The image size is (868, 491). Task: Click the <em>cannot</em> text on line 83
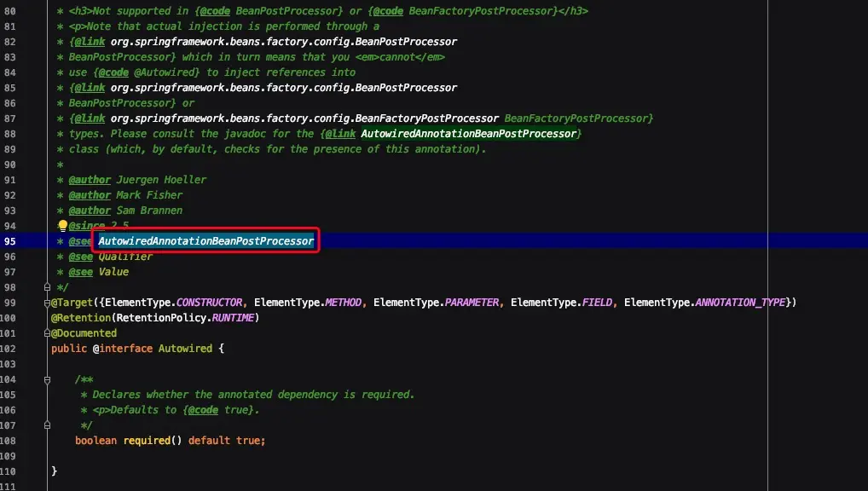[x=400, y=57]
